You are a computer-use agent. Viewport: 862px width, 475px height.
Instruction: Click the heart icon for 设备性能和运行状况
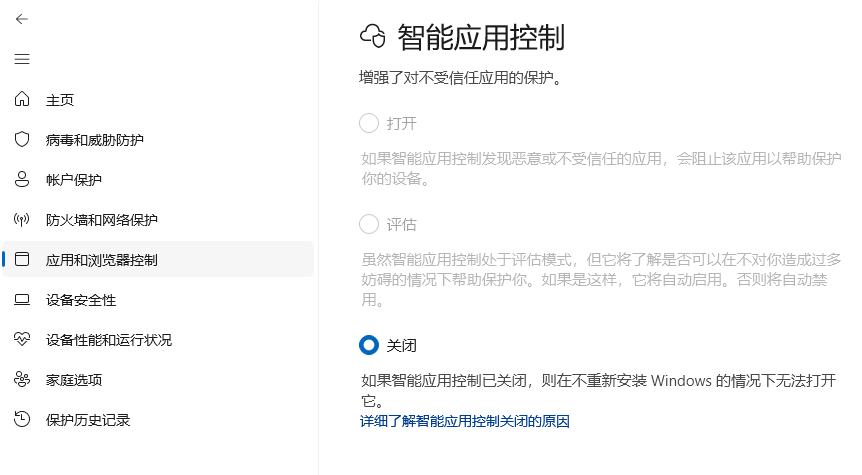(22, 340)
